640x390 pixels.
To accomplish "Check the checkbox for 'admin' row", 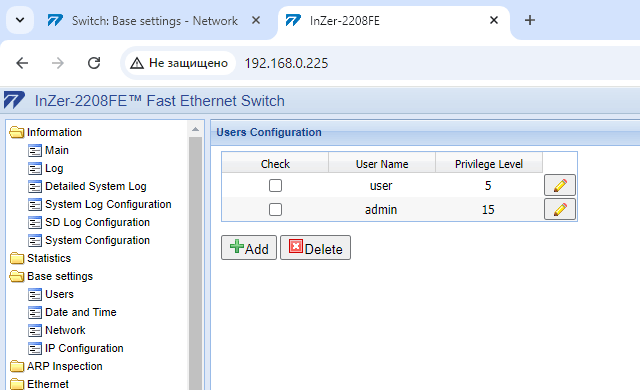I will 275,209.
